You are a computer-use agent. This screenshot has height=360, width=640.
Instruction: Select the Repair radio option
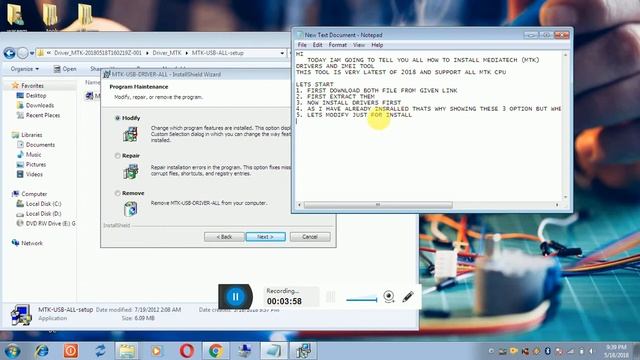pyautogui.click(x=118, y=156)
